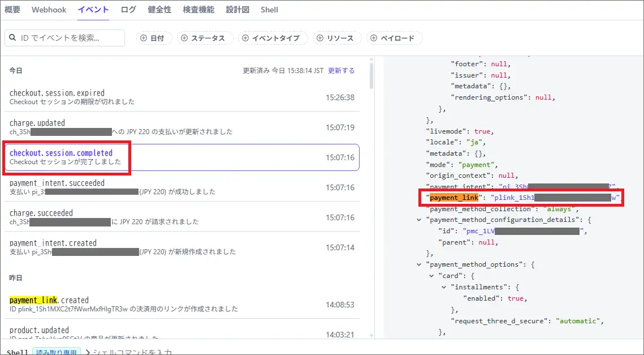Click the plus icon on イベントタイプ filter
Viewport: 644px width, 355px height.
tap(245, 38)
